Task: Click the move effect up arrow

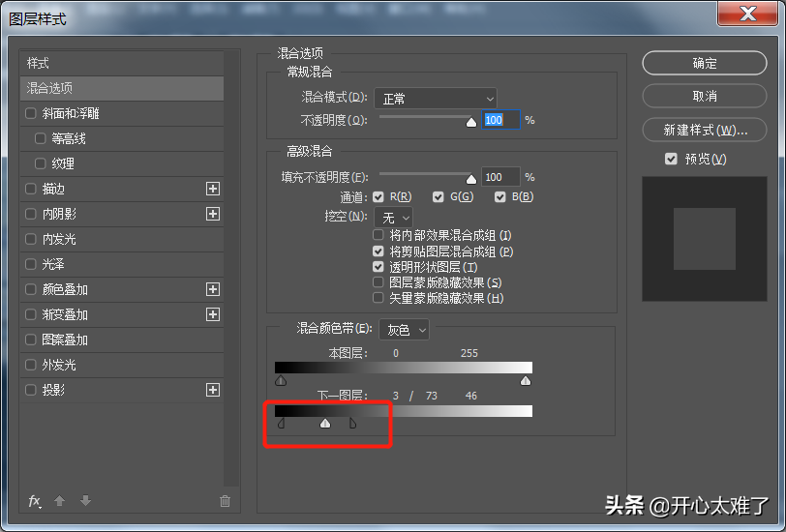Action: click(x=60, y=500)
